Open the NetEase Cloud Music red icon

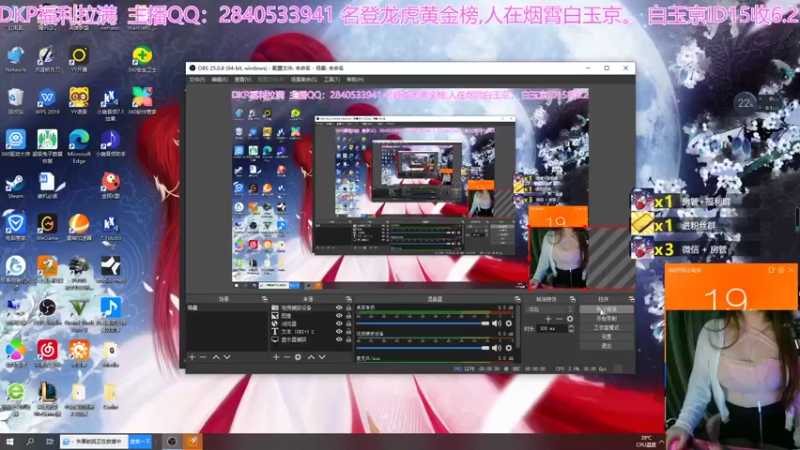(47, 353)
